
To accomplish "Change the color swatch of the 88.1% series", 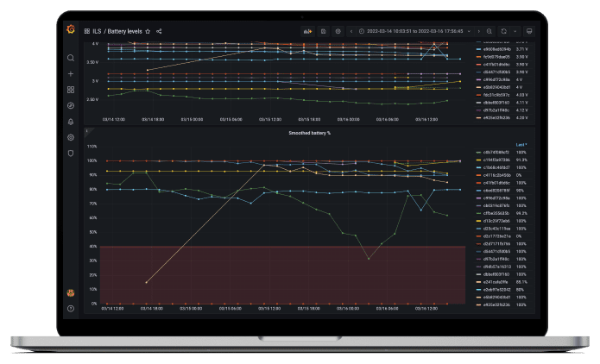I will coord(478,282).
